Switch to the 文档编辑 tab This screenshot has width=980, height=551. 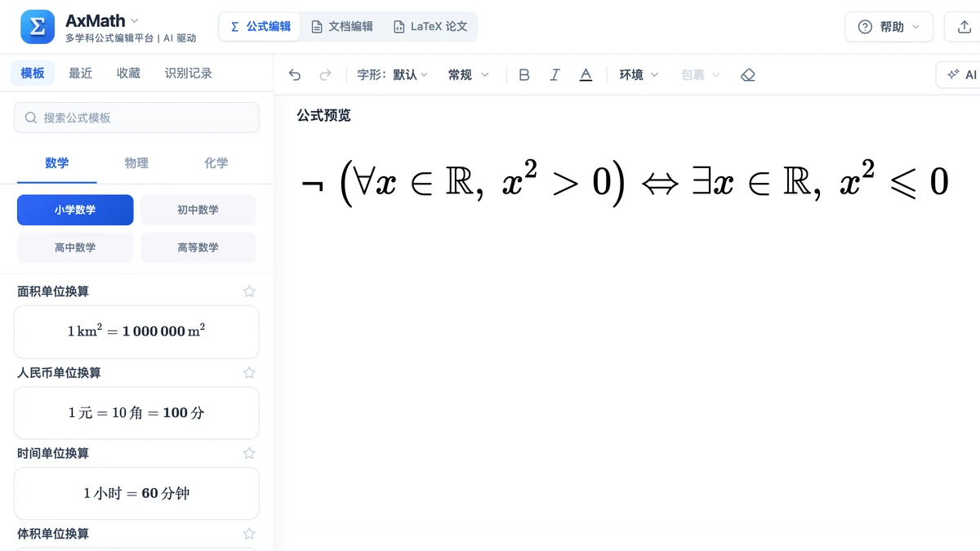(x=342, y=26)
